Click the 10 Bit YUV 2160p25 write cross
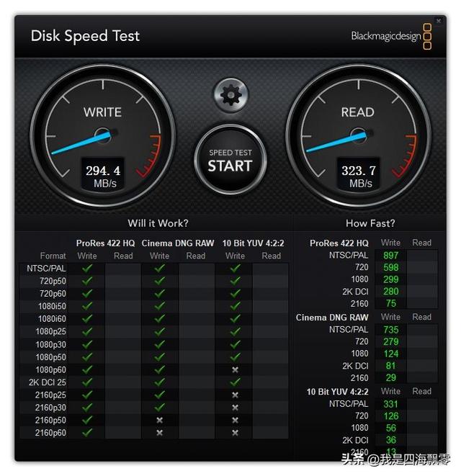The image size is (461, 476). (x=235, y=395)
